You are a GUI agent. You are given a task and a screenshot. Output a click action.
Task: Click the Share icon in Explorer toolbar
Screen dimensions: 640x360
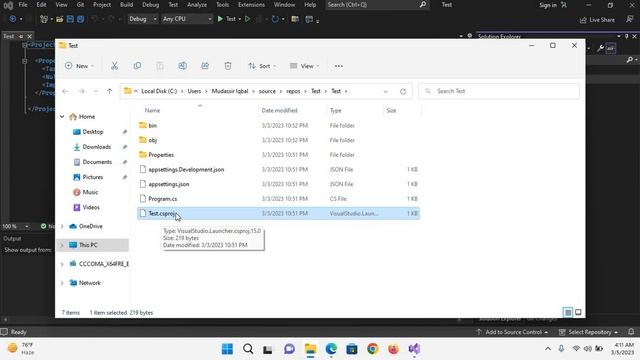pyautogui.click(x=205, y=66)
